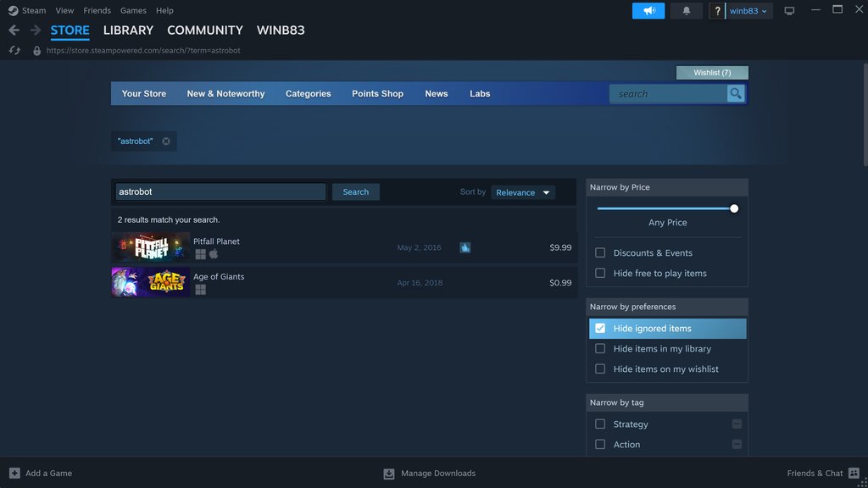Image resolution: width=868 pixels, height=488 pixels.
Task: Check the Strategy tag filter
Action: 600,424
